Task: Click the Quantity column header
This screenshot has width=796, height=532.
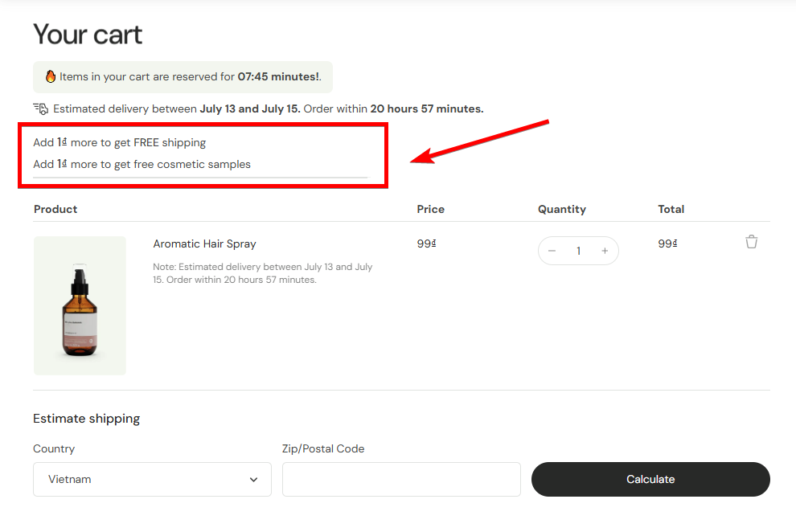Action: point(561,209)
